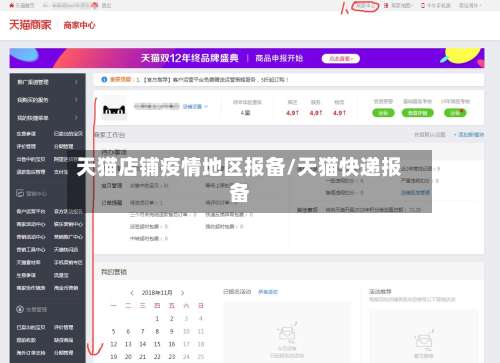Click the 4星 rating value
This screenshot has width=500, height=363.
pyautogui.click(x=245, y=113)
